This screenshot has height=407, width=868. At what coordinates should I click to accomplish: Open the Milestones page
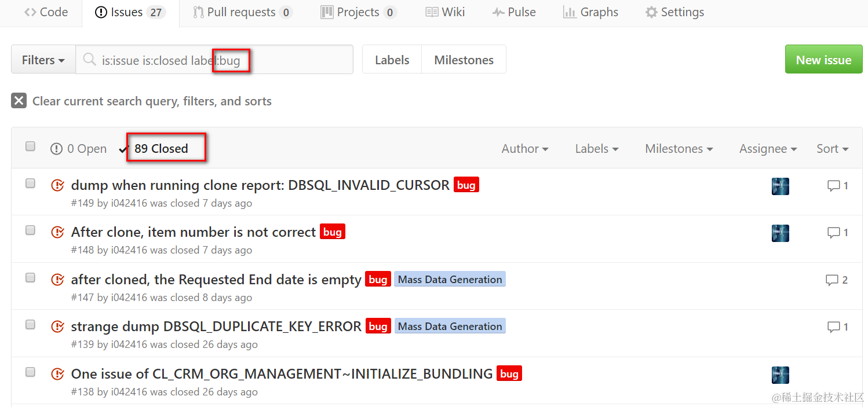click(464, 60)
